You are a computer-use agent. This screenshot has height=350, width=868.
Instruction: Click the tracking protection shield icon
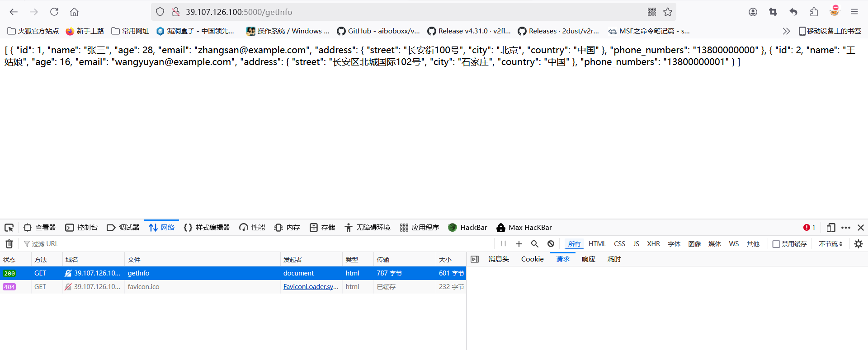point(160,12)
